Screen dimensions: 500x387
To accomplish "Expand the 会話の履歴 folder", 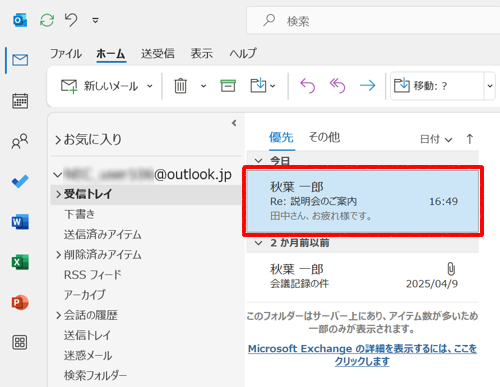I will pos(58,315).
